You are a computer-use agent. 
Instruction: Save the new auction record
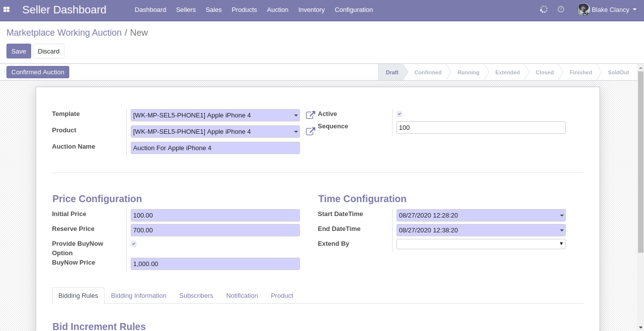(x=19, y=52)
